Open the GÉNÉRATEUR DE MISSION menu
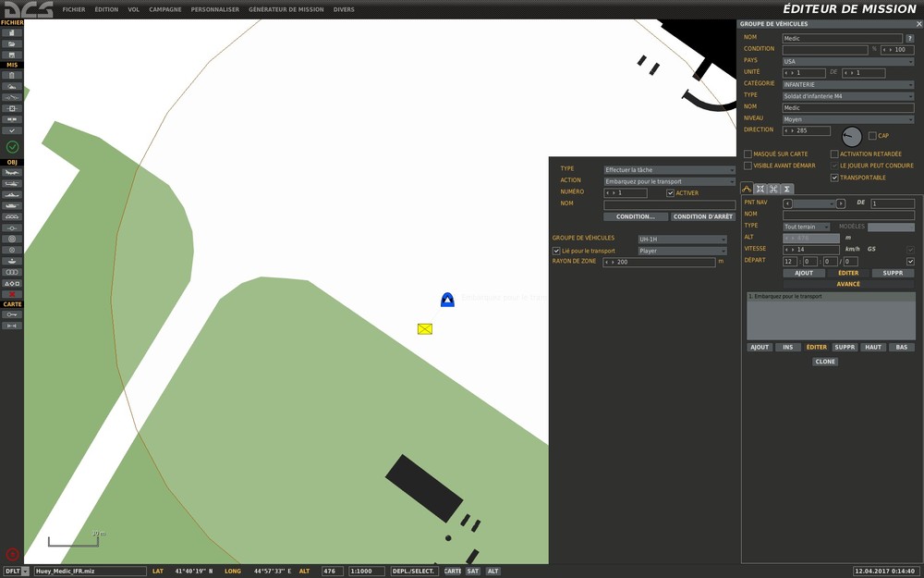This screenshot has height=578, width=924. tap(286, 9)
